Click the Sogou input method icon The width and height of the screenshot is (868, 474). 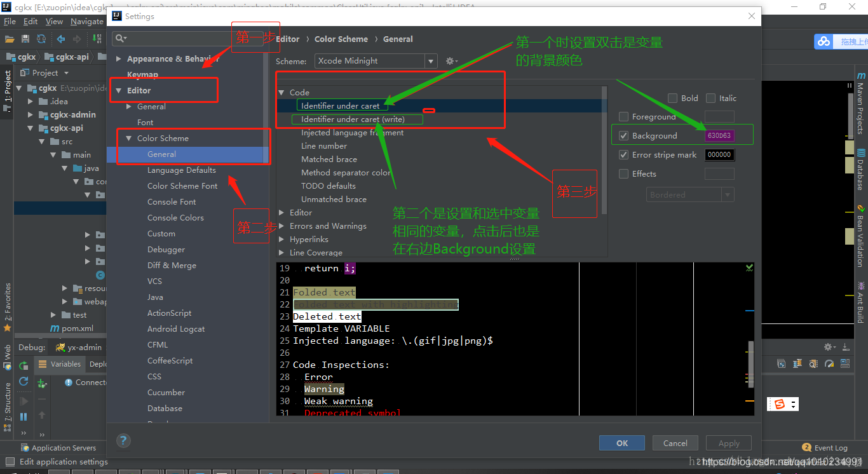[779, 404]
